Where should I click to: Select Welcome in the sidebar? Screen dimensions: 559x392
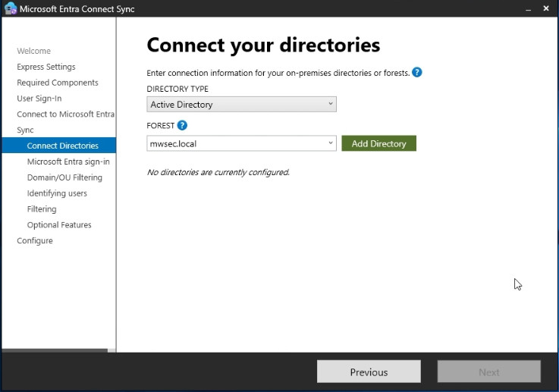34,51
